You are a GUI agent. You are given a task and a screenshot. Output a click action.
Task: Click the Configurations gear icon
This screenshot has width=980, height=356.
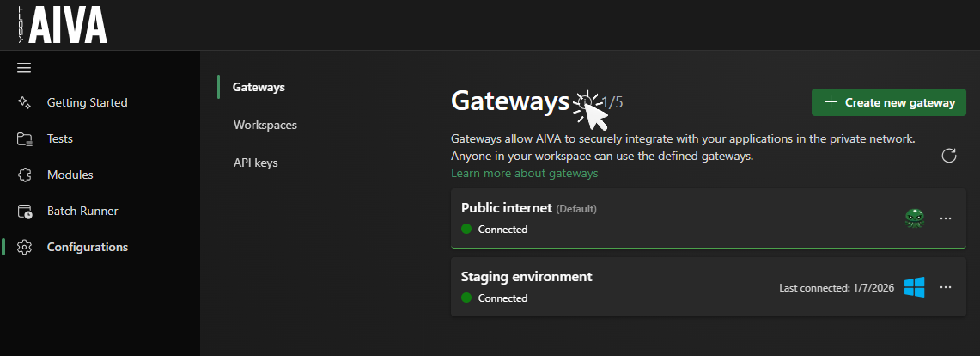(24, 247)
